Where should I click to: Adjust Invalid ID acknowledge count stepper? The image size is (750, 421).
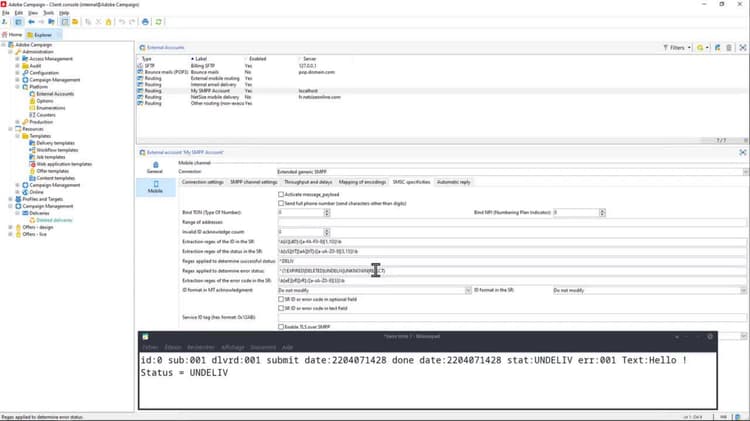pyautogui.click(x=327, y=232)
